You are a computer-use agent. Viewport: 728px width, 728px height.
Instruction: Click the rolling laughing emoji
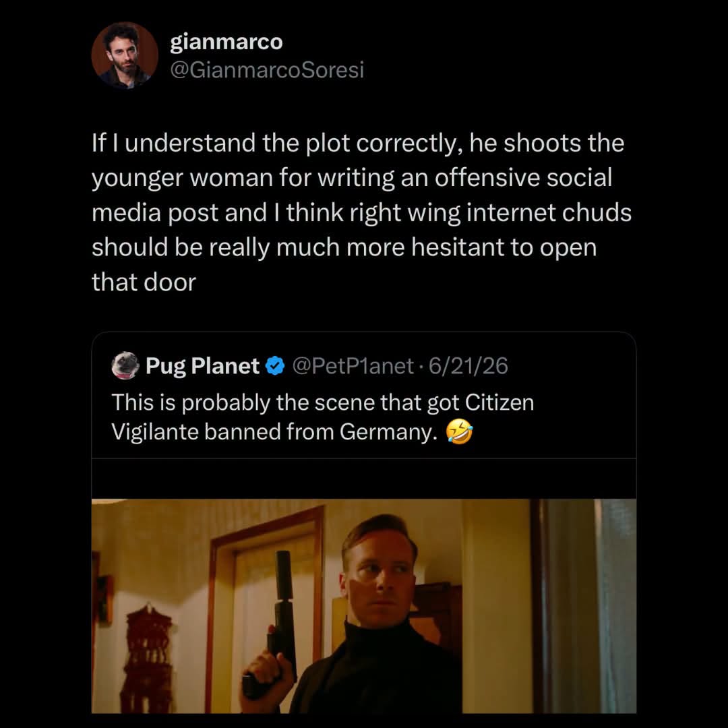point(459,431)
